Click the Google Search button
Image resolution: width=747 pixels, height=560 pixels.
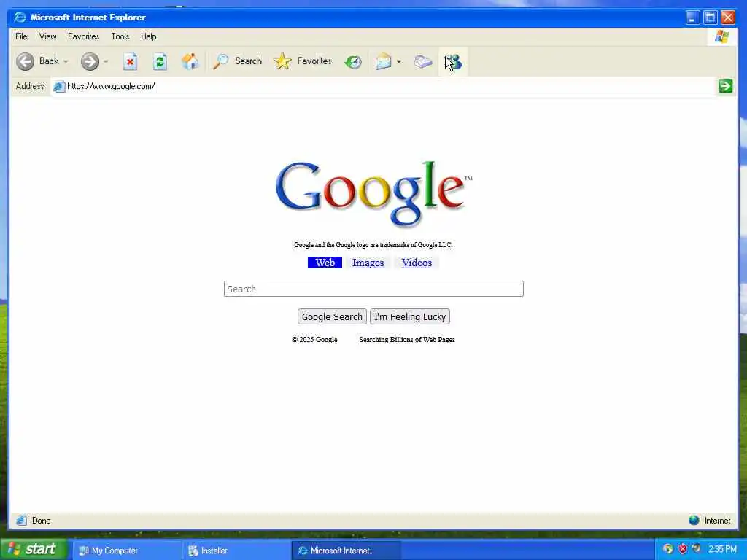click(x=332, y=316)
